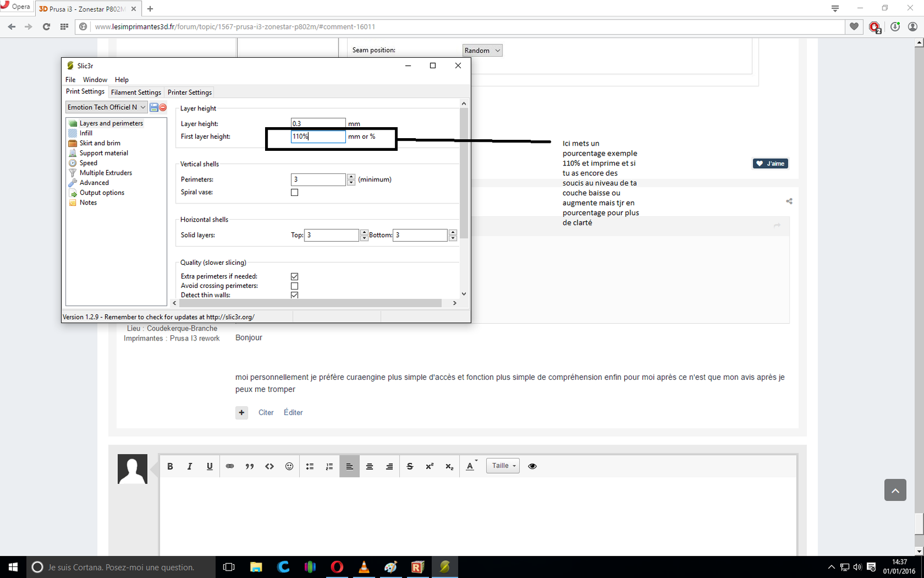Reload the page in Opera

click(46, 27)
